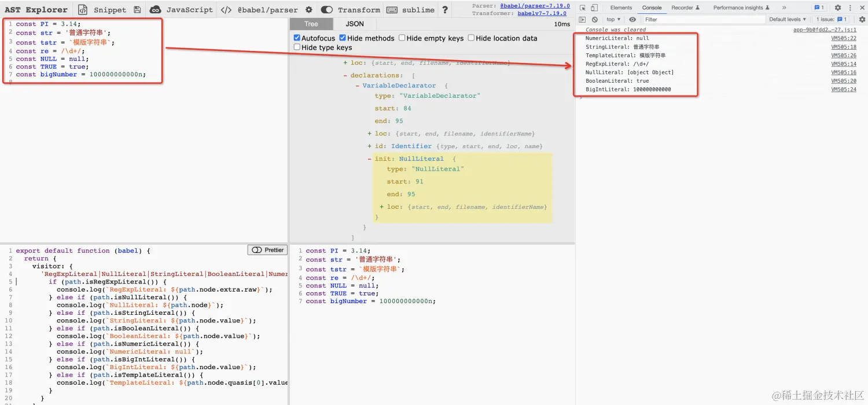Click clear console icon
868x405 pixels.
point(594,19)
